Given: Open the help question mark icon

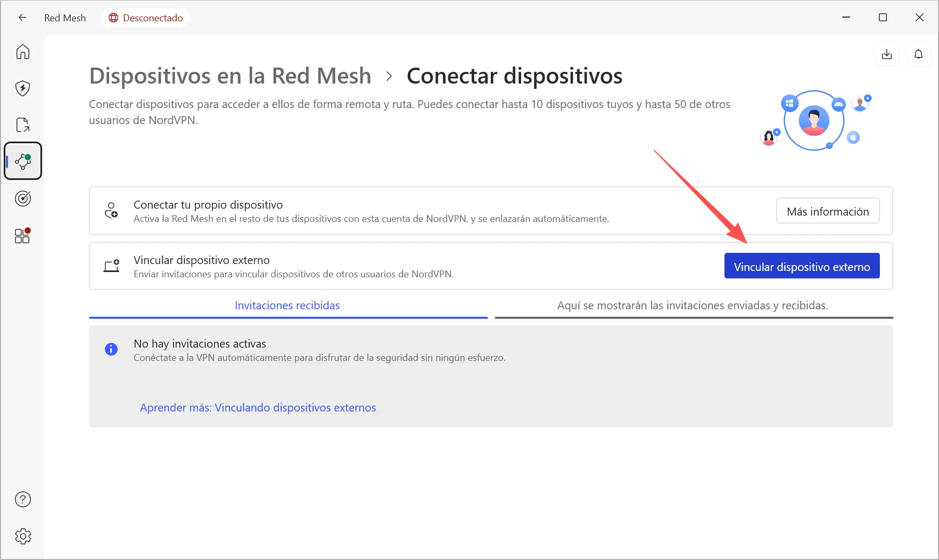Looking at the screenshot, I should click(x=23, y=499).
